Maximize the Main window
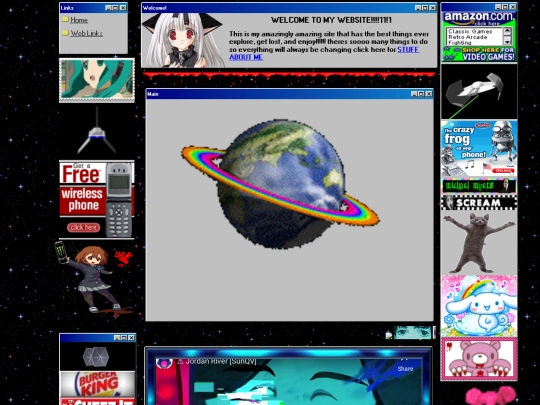Viewport: 540px width, 405px height. click(x=421, y=94)
